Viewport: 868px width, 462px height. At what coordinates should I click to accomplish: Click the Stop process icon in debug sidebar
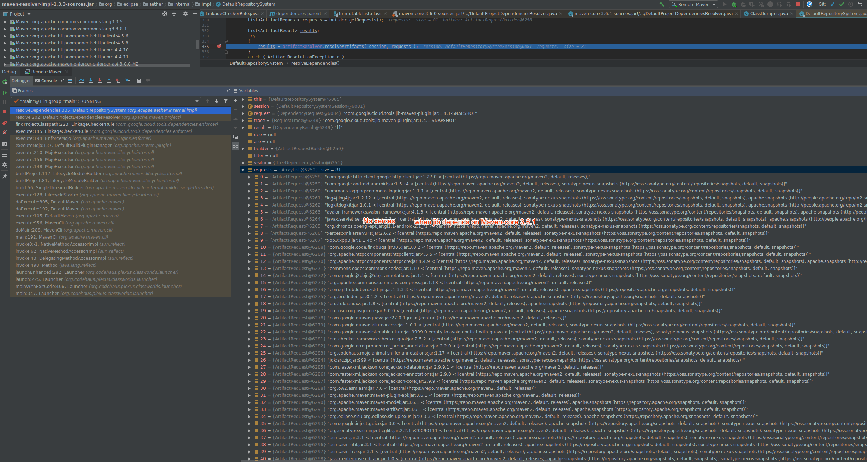pos(4,111)
